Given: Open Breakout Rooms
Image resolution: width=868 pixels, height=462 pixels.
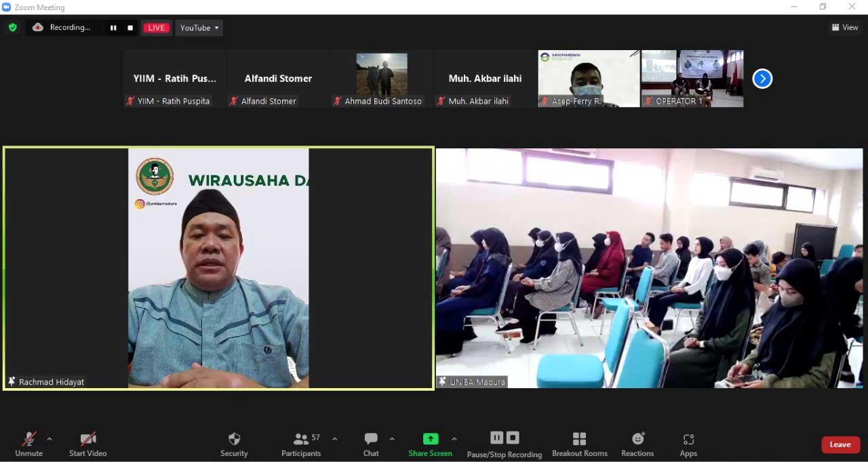Looking at the screenshot, I should (579, 444).
